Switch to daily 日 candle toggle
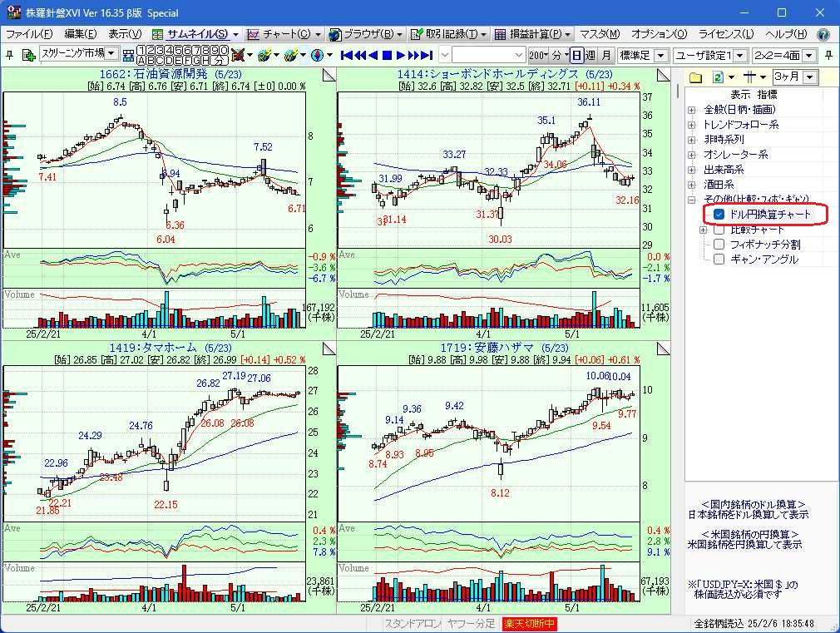 pos(576,55)
